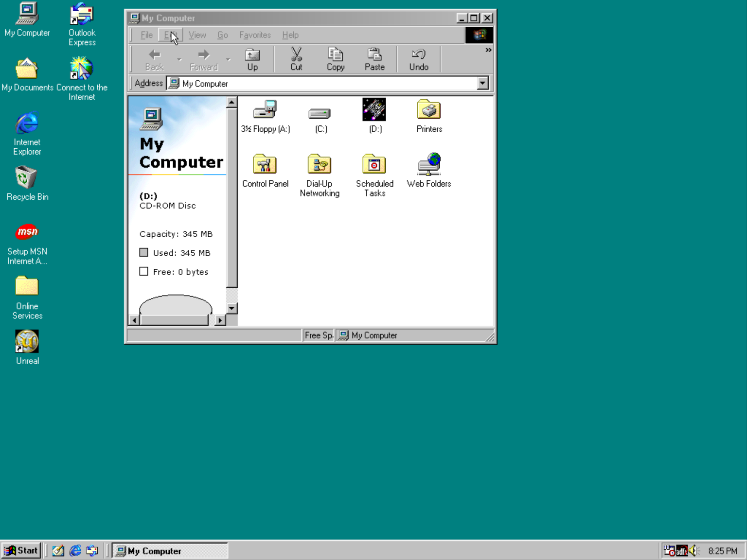Click the Start button
Image resolution: width=747 pixels, height=560 pixels.
coord(21,551)
